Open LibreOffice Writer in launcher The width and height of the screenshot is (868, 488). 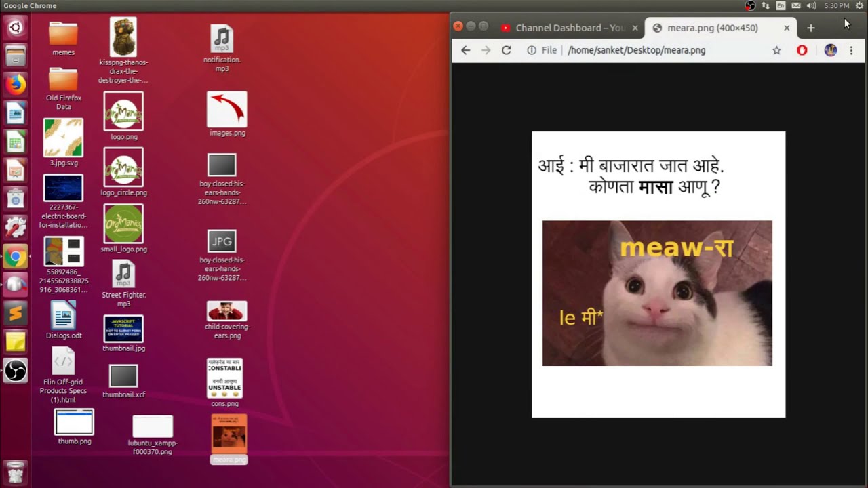coord(16,113)
